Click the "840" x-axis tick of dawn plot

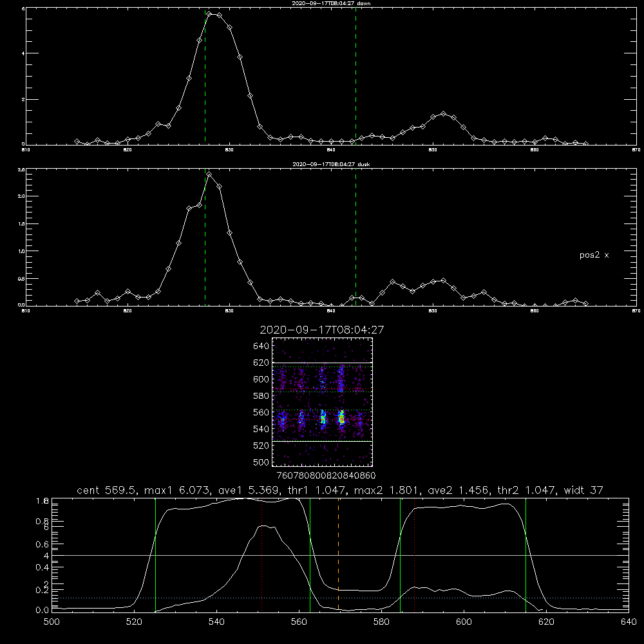[x=331, y=150]
